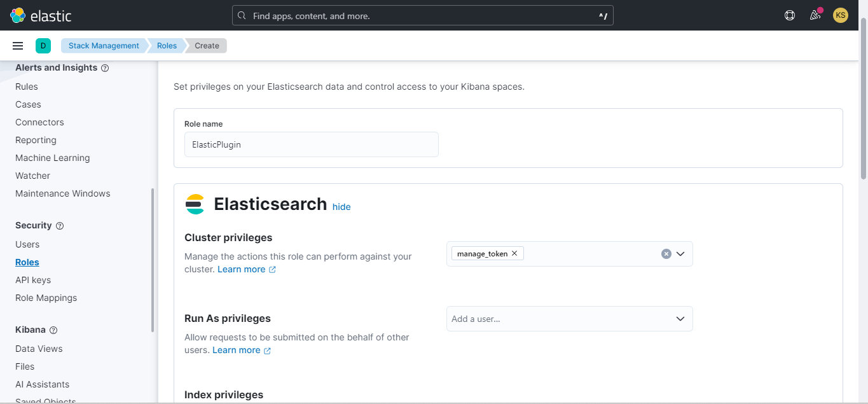Click the Index privileges heading
868x404 pixels.
pyautogui.click(x=224, y=394)
